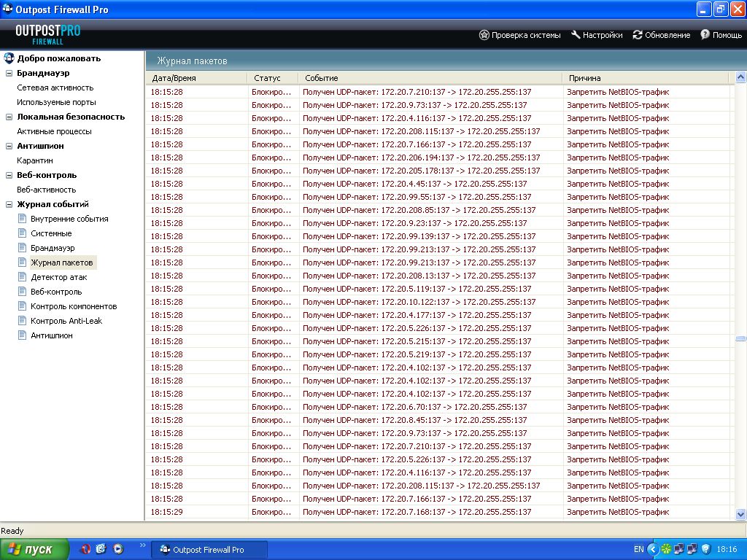747x560 pixels.
Task: Sort by the Событие column header
Action: point(430,78)
